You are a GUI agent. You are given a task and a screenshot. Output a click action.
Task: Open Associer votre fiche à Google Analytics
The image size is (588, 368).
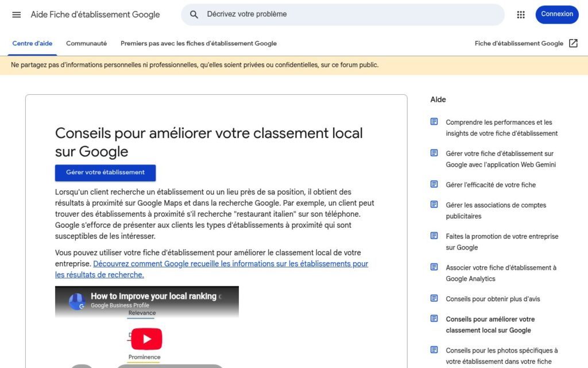(x=501, y=273)
